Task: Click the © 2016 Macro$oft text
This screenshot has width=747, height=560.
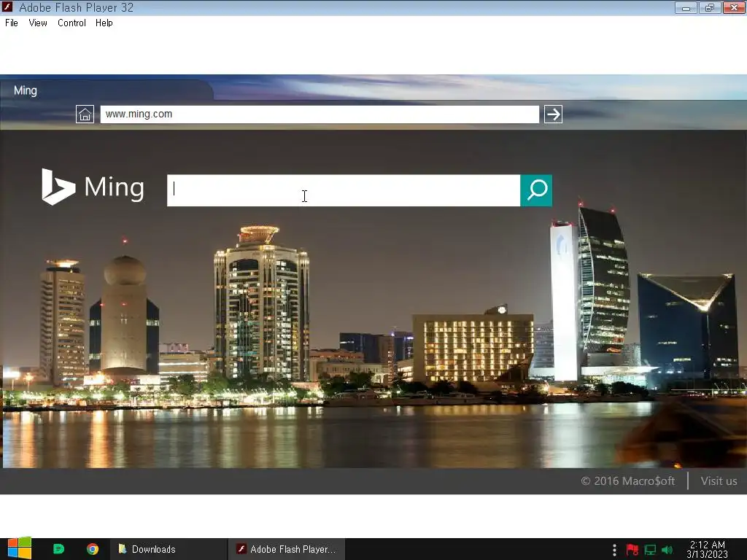Action: click(628, 481)
